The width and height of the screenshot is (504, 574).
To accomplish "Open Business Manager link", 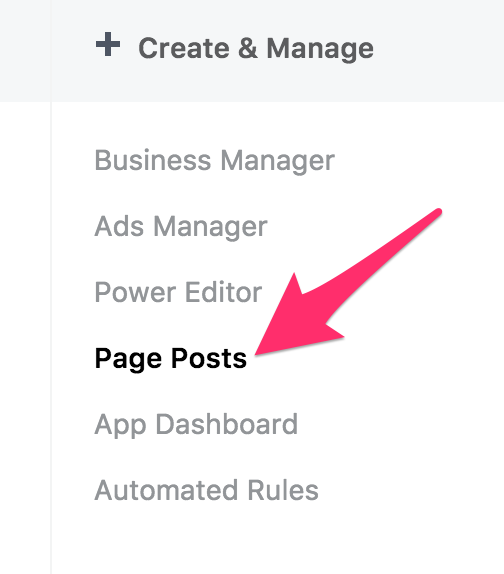I will point(214,161).
